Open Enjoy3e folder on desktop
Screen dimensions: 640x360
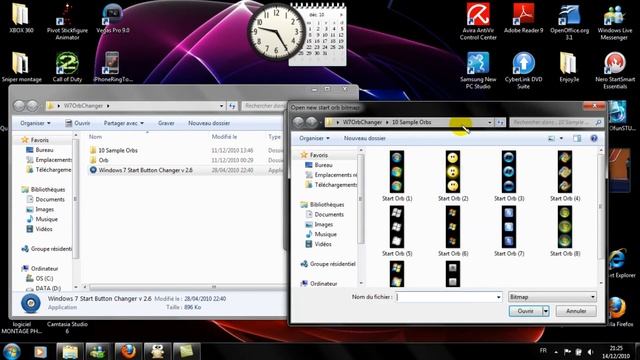(x=569, y=67)
